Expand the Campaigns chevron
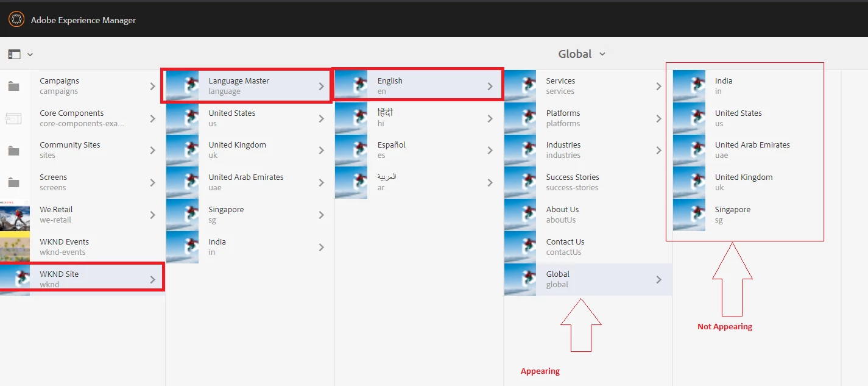 (153, 87)
